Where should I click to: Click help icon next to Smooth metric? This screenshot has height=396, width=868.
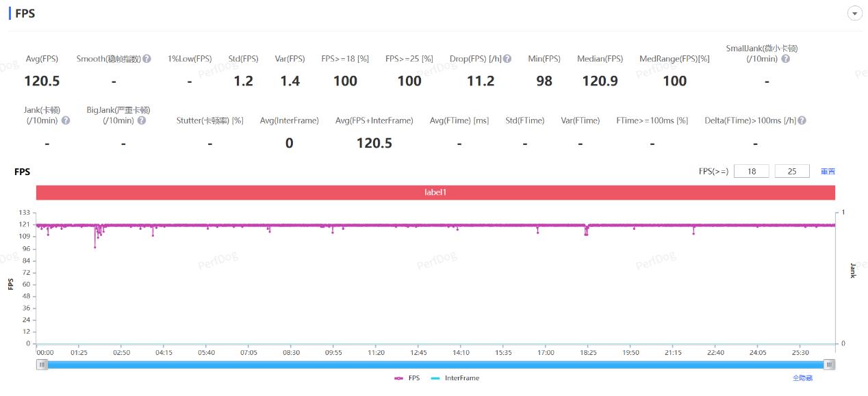[147, 59]
